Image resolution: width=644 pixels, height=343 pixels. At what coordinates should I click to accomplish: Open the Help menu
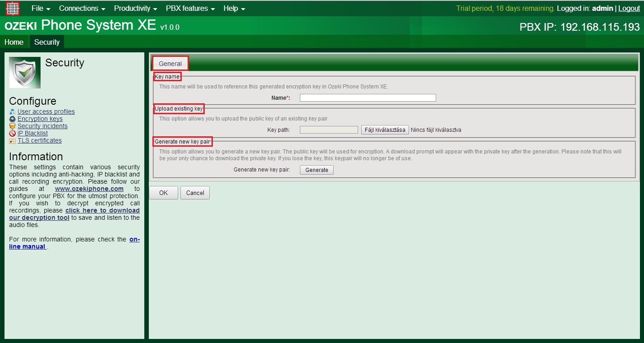pyautogui.click(x=235, y=8)
